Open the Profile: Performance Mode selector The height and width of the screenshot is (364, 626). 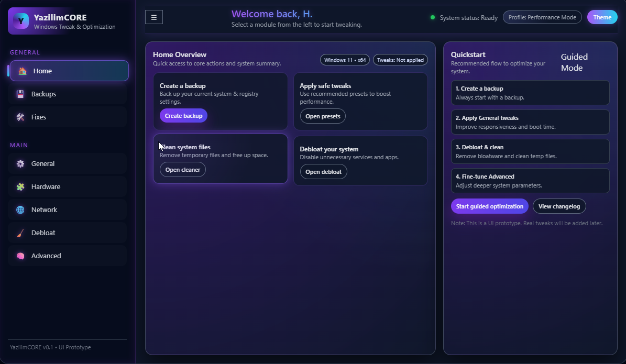coord(542,17)
